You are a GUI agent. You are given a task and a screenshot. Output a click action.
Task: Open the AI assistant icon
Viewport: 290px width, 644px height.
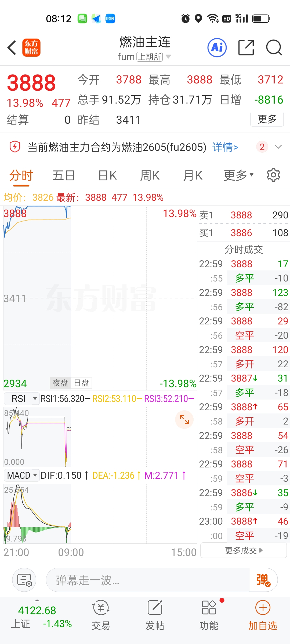(x=217, y=48)
